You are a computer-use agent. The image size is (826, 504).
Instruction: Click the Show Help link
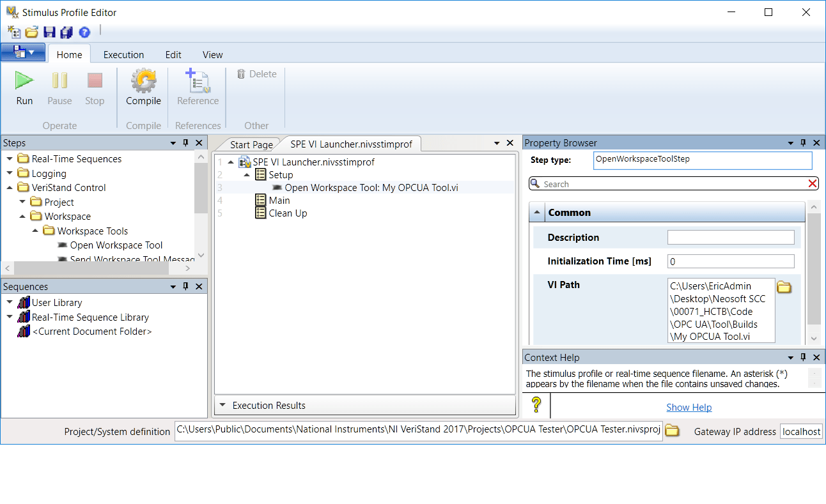point(689,407)
